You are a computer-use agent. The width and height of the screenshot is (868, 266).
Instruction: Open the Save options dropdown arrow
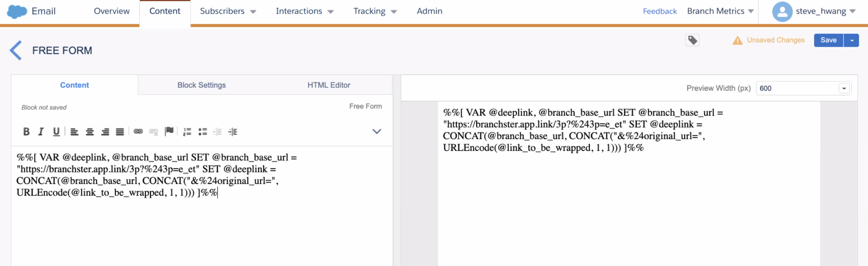click(x=851, y=40)
